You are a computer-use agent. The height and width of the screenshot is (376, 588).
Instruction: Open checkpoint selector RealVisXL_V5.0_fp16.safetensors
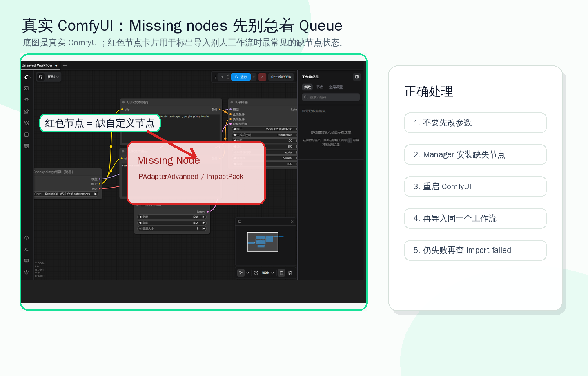pos(66,194)
